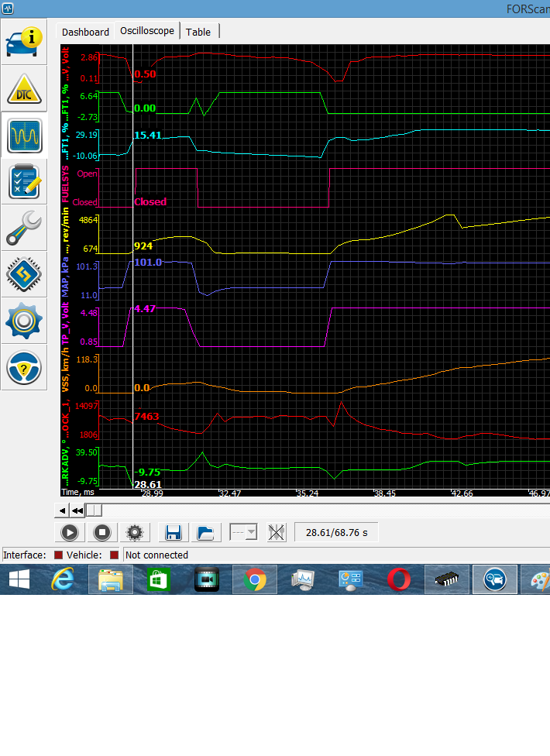
Task: Open the Vehicle Information section
Action: (25, 42)
